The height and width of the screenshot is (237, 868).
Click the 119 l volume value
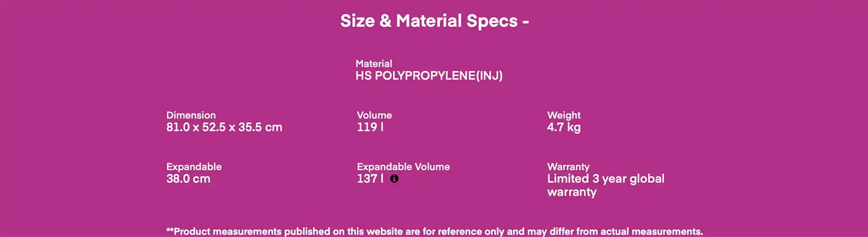click(x=370, y=127)
